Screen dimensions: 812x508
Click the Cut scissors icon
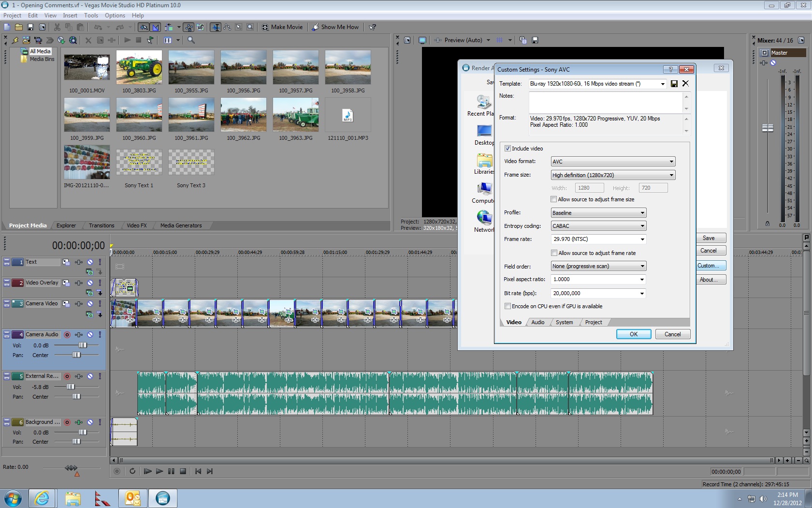(x=57, y=27)
